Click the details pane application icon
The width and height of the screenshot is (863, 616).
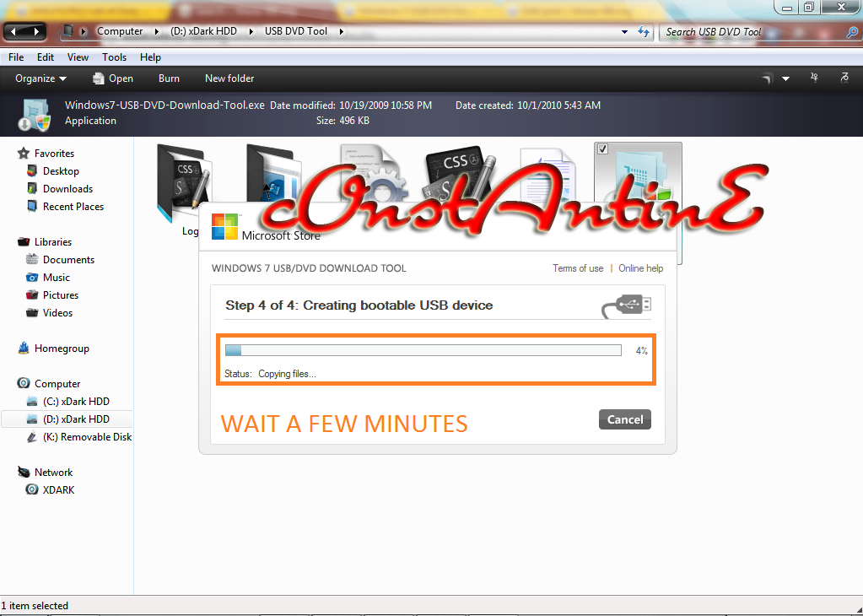[x=34, y=115]
